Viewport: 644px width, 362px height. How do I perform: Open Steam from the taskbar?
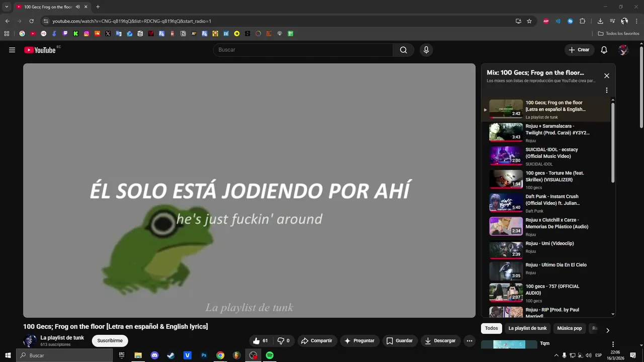(x=171, y=355)
